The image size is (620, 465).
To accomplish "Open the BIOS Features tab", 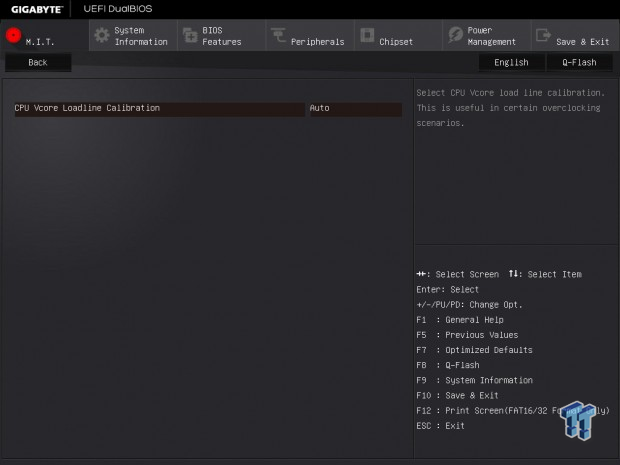I will tap(221, 36).
